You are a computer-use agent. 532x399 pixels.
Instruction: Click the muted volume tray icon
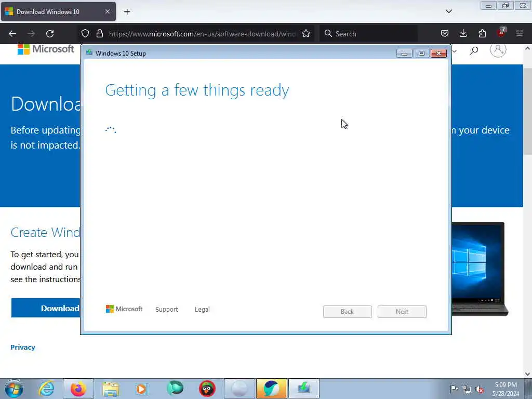pos(480,389)
